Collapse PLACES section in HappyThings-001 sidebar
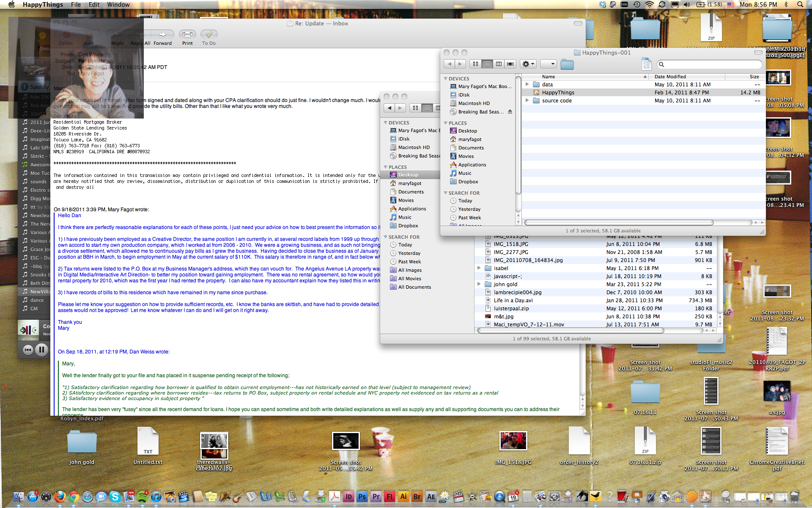Viewport: 812px width, 508px height. 445,123
